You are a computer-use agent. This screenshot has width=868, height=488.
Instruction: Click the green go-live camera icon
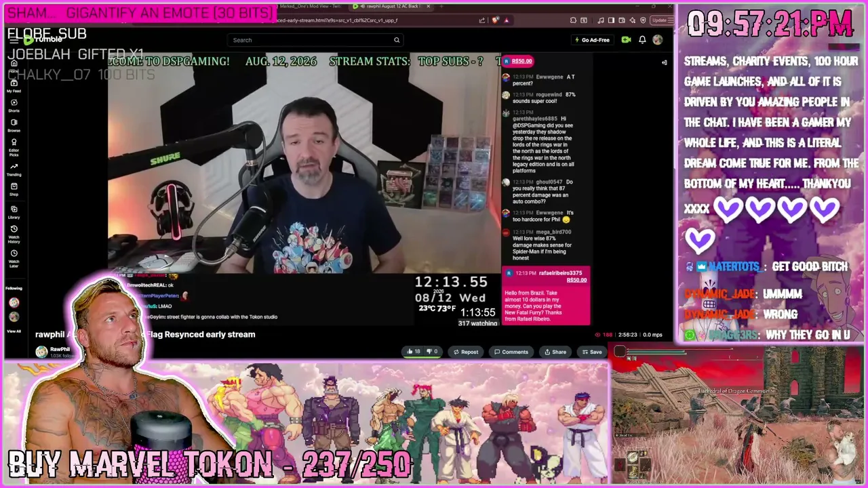626,40
